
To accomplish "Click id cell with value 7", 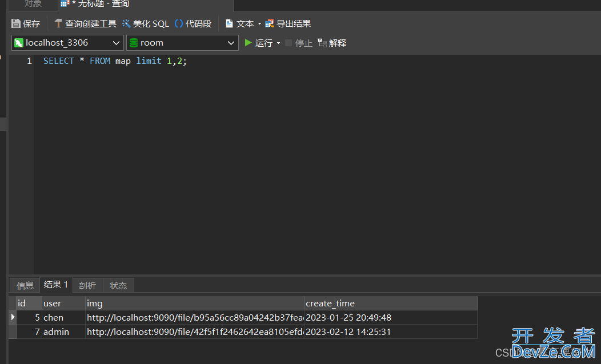I will [29, 331].
